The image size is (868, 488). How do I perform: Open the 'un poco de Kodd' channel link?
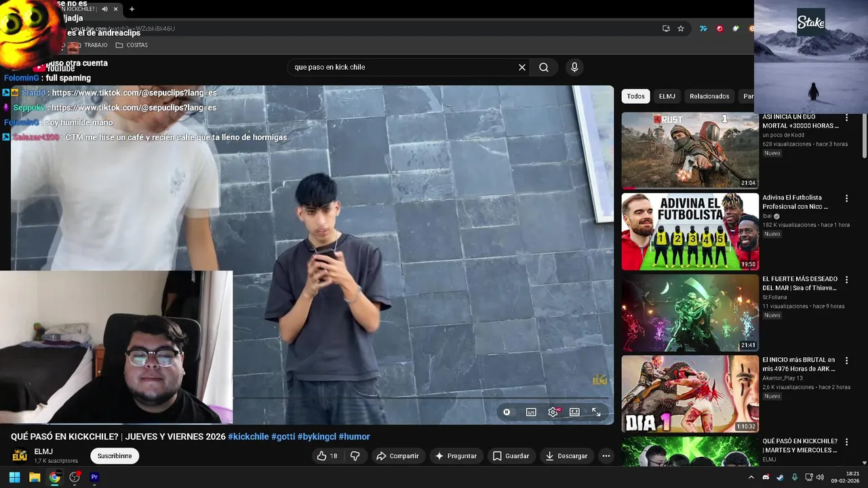coord(783,135)
